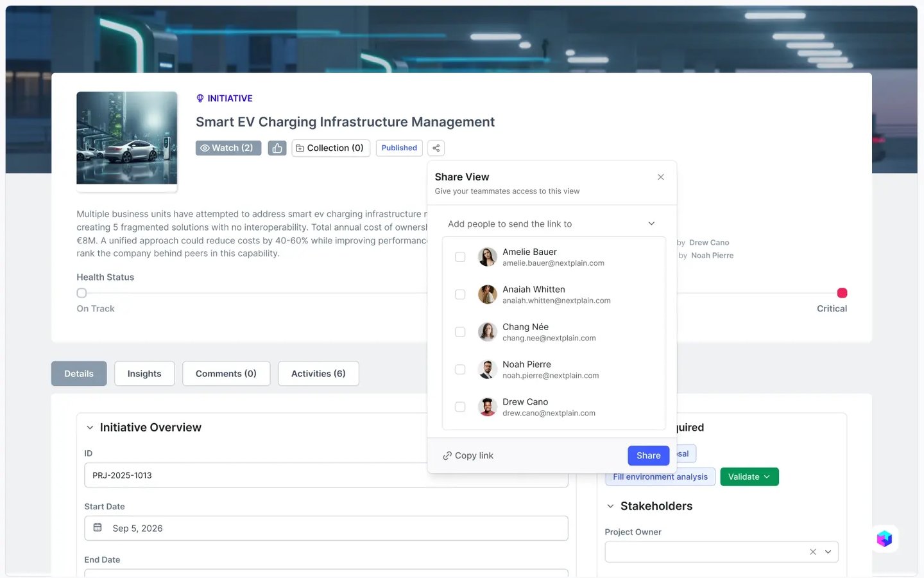
Task: Switch to the Insights tab
Action: [x=144, y=374]
